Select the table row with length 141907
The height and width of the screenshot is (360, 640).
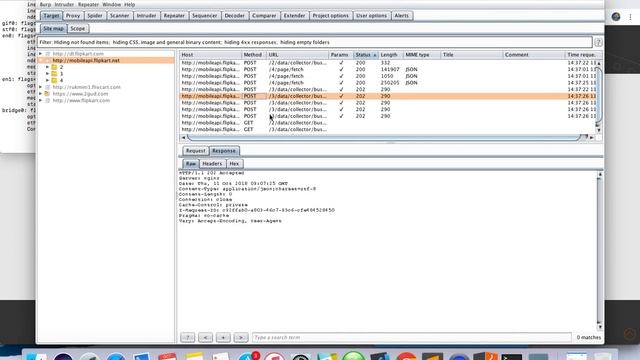coord(388,69)
